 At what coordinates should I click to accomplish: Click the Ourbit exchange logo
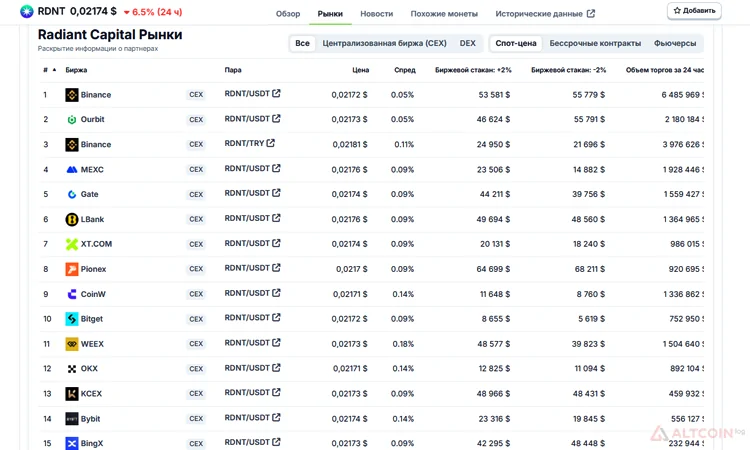pyautogui.click(x=72, y=120)
